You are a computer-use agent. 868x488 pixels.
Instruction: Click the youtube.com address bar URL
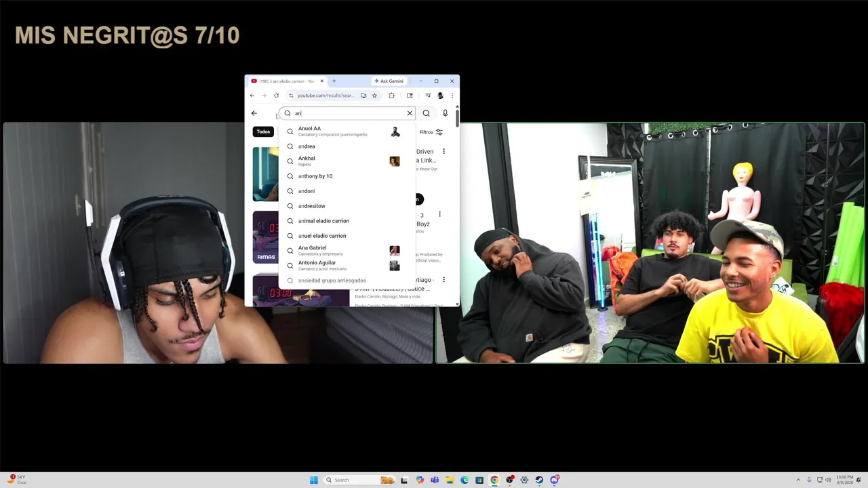pos(325,96)
